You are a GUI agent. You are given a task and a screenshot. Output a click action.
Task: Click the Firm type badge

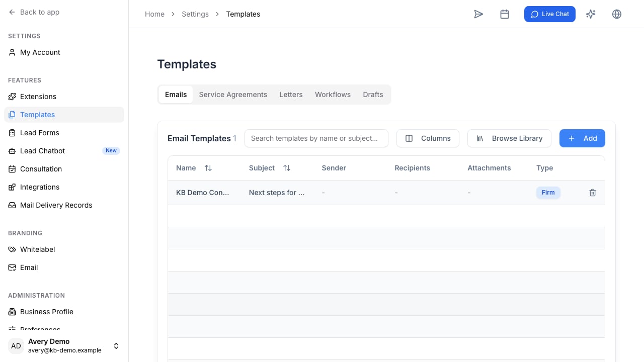(548, 193)
